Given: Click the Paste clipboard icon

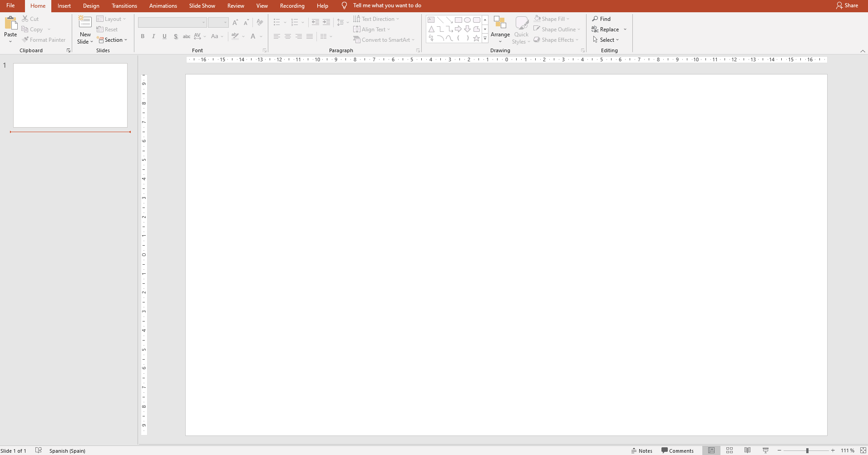Looking at the screenshot, I should [10, 23].
